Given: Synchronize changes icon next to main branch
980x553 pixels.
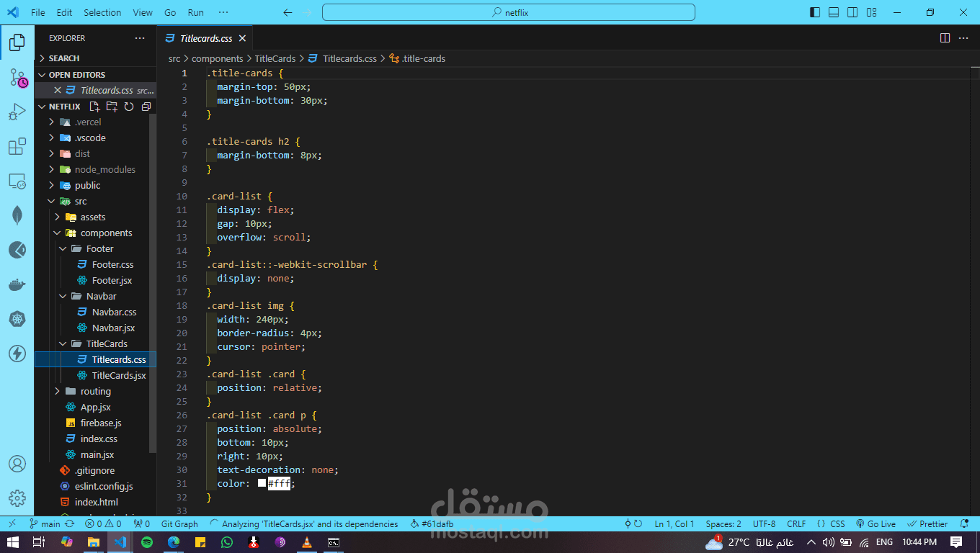Looking at the screenshot, I should coord(70,524).
